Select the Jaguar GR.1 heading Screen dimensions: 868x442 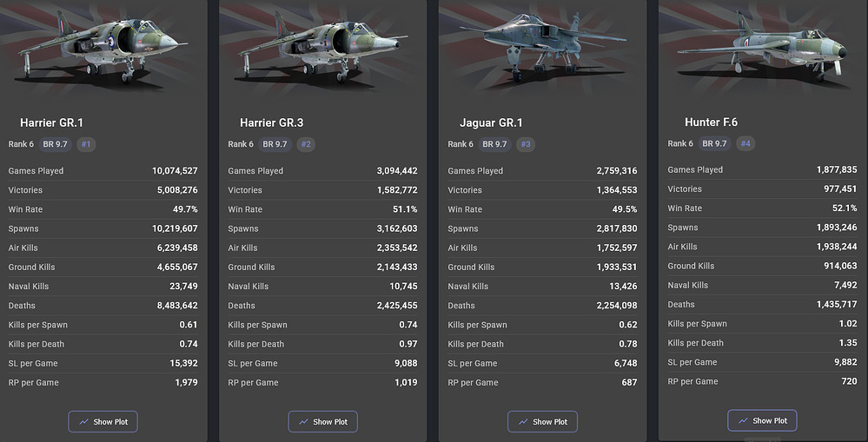[x=491, y=123]
